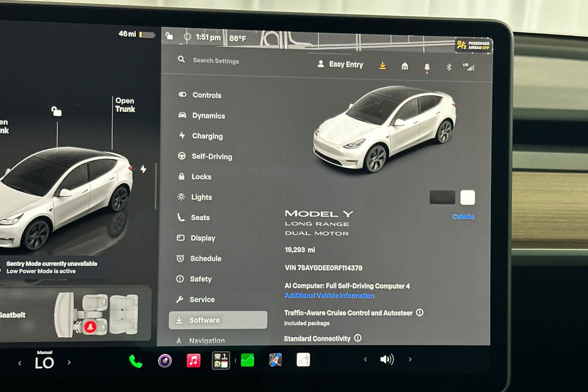Select the dark color swatch
588x392 pixels.
point(442,197)
